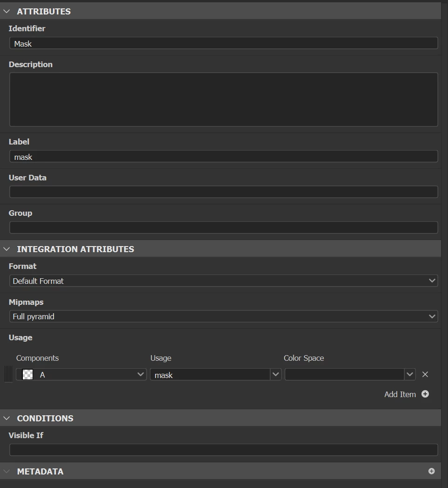The image size is (448, 488).
Task: Grab the usage row drag handle
Action: tap(9, 374)
